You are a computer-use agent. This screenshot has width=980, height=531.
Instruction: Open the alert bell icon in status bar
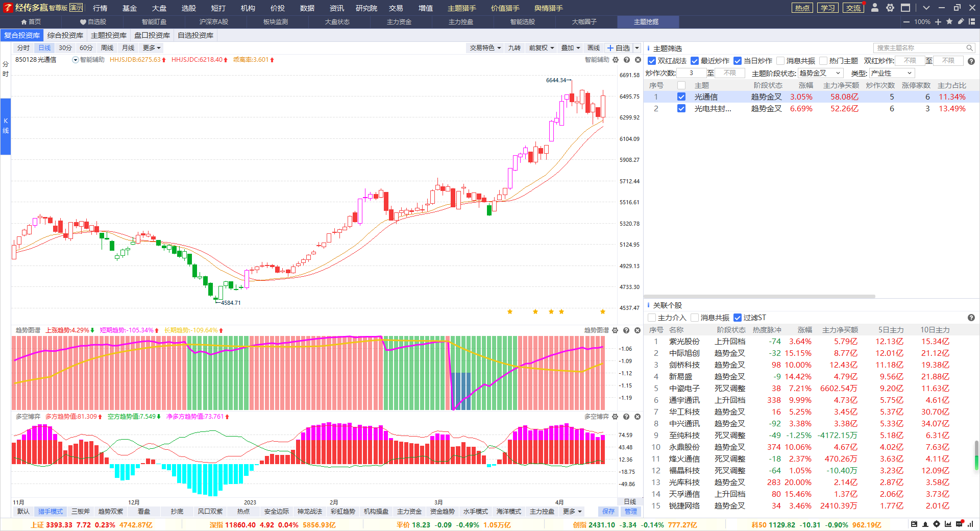coord(925,524)
